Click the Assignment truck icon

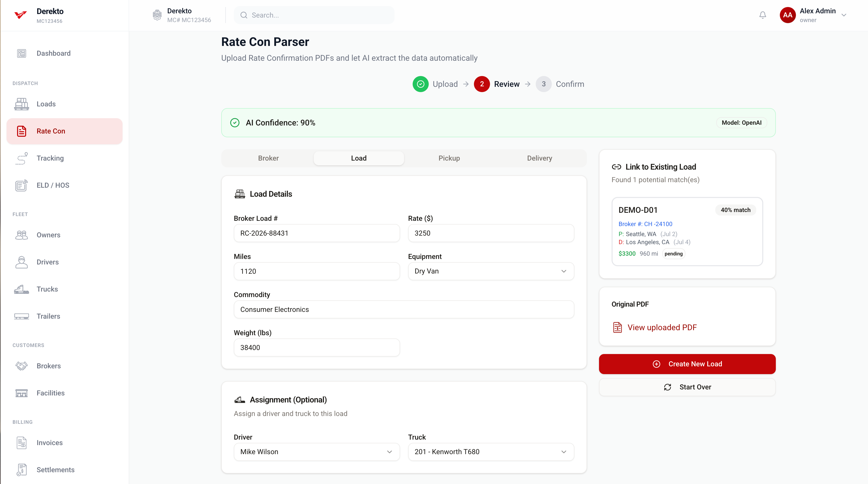[240, 400]
